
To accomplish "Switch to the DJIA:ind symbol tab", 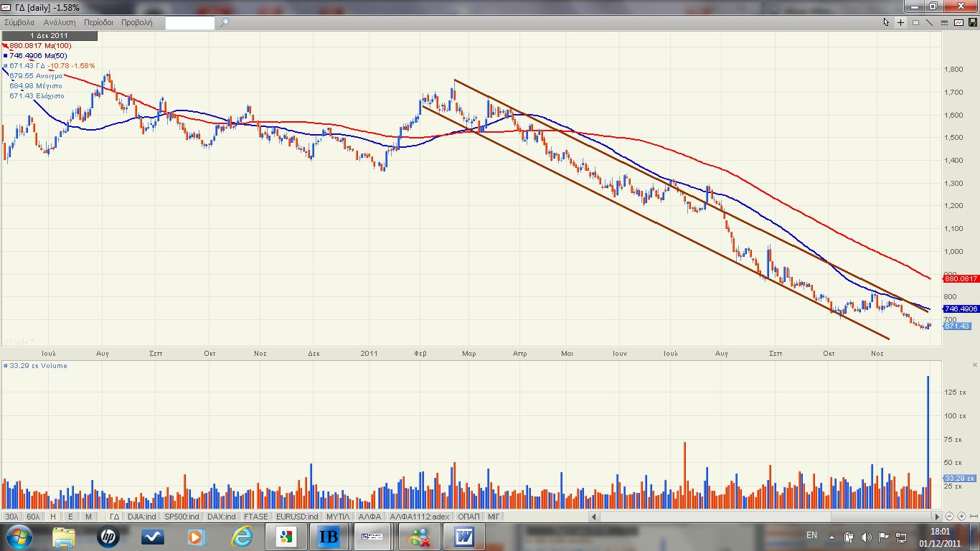I will (x=142, y=517).
